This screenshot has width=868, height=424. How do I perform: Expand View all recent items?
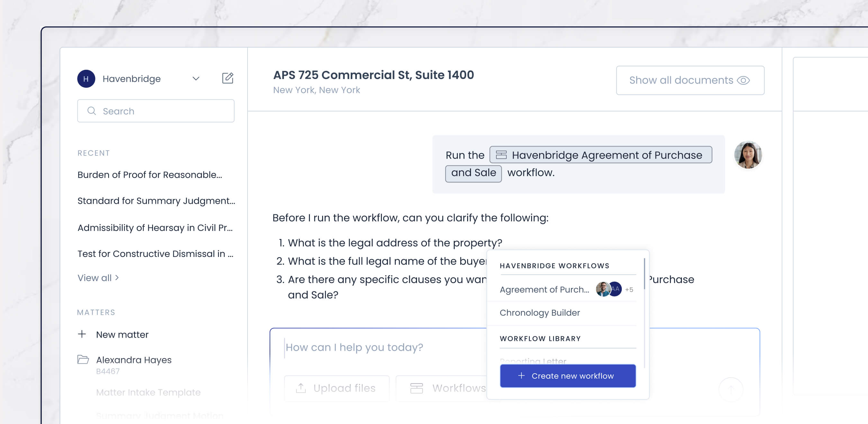pos(98,278)
